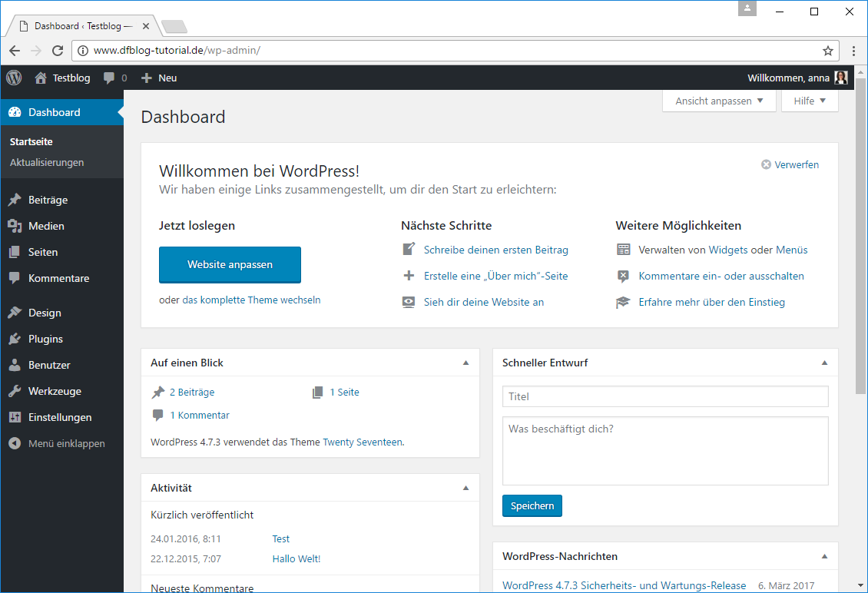Collapse the Auf einen Blick widget

[465, 363]
